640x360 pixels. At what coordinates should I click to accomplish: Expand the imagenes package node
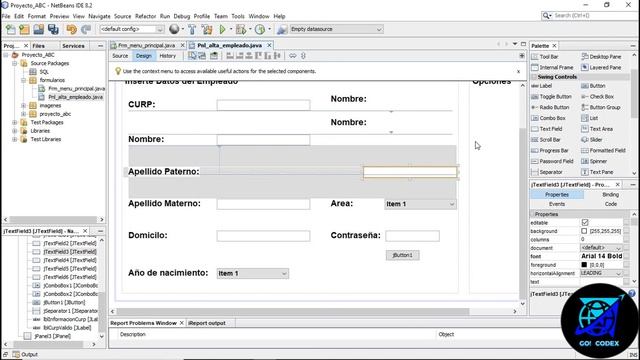24,106
